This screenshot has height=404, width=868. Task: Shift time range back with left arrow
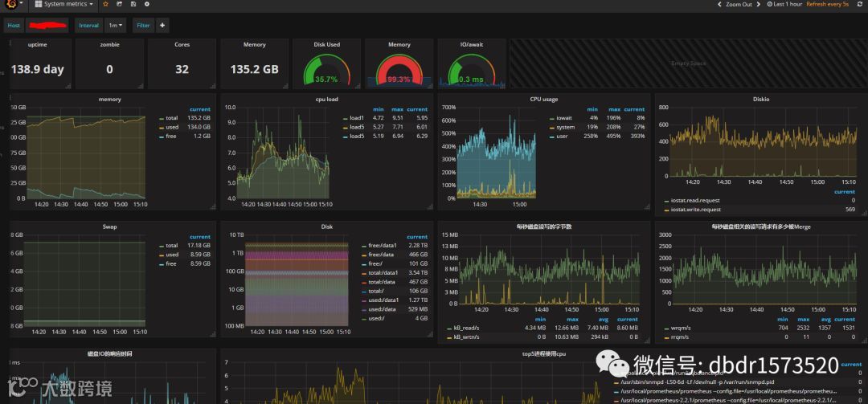click(x=720, y=5)
